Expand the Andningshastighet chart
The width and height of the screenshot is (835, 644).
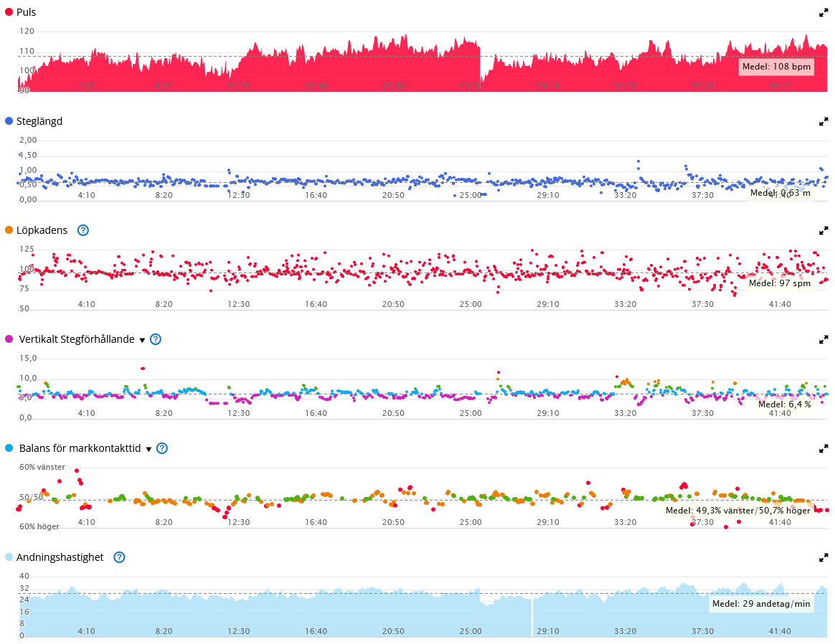[x=824, y=558]
